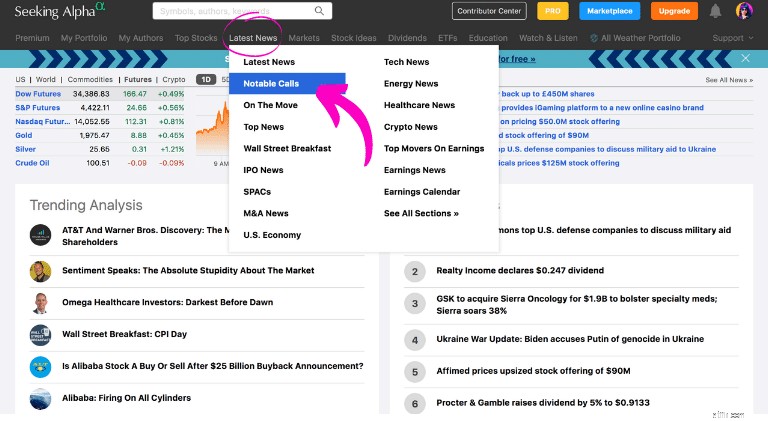Close the blue promo banner
Image resolution: width=768 pixels, height=421 pixels.
click(745, 58)
